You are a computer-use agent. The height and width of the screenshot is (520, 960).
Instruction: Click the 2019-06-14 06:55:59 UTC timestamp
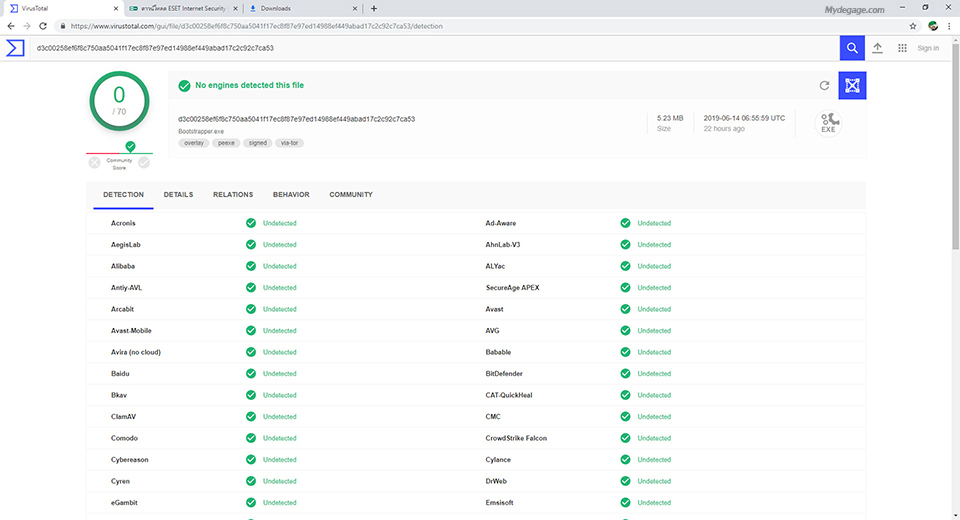pos(744,118)
